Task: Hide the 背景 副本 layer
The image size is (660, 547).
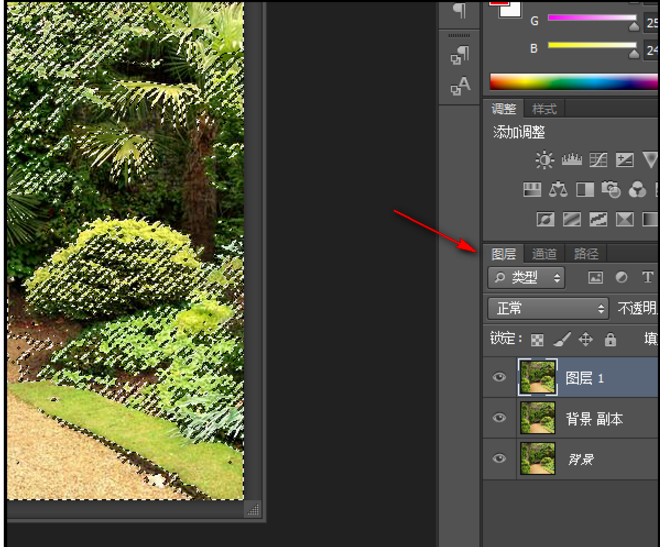Action: pyautogui.click(x=499, y=417)
